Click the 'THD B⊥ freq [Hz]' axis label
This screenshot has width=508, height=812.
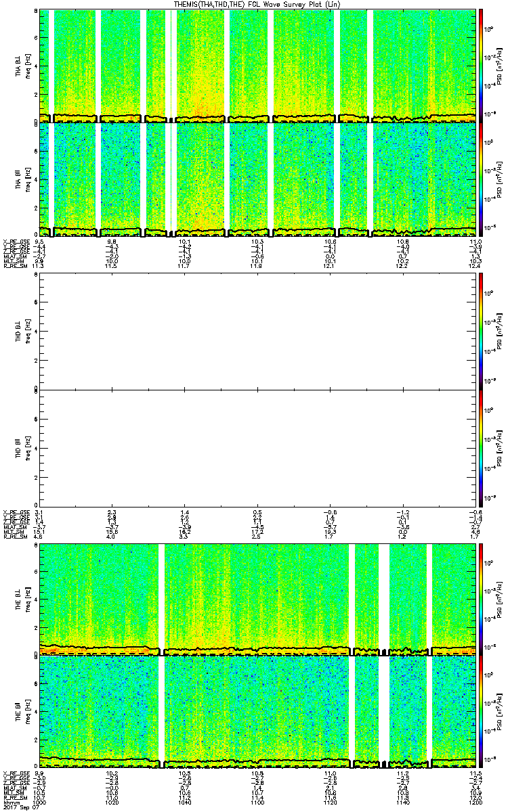tap(22, 332)
